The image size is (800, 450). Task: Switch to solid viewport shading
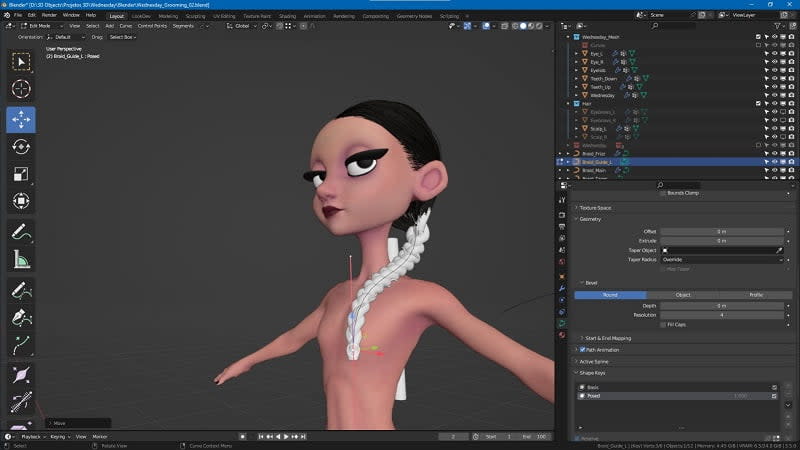523,26
